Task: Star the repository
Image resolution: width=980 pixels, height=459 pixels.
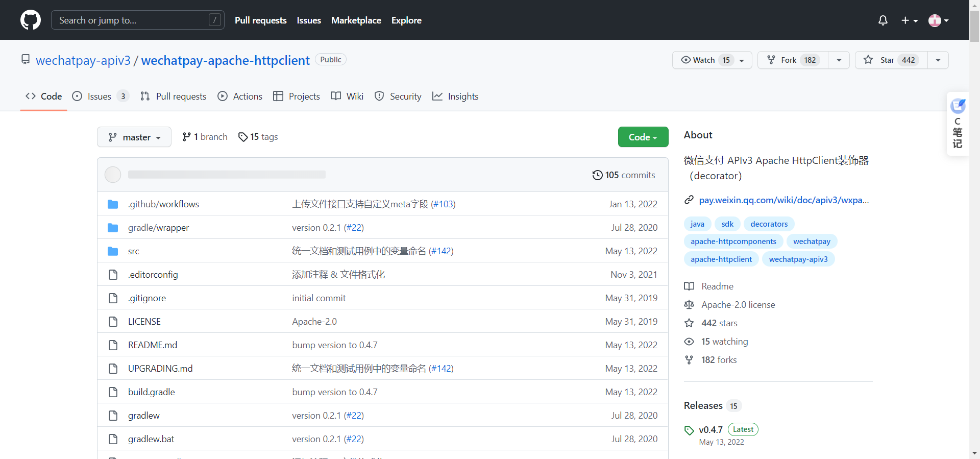Action: tap(891, 60)
